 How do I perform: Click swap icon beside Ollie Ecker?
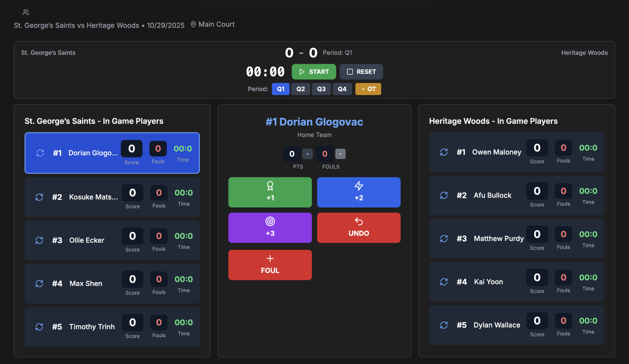39,240
